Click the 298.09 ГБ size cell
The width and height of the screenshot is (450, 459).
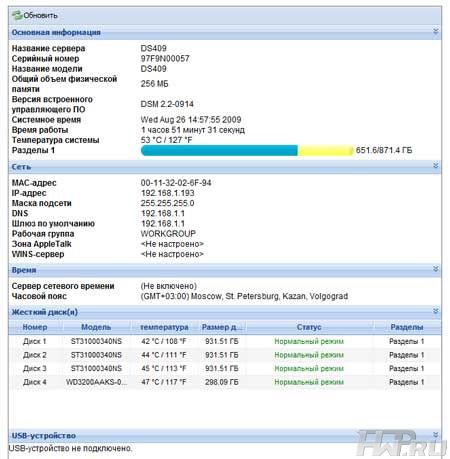click(222, 382)
